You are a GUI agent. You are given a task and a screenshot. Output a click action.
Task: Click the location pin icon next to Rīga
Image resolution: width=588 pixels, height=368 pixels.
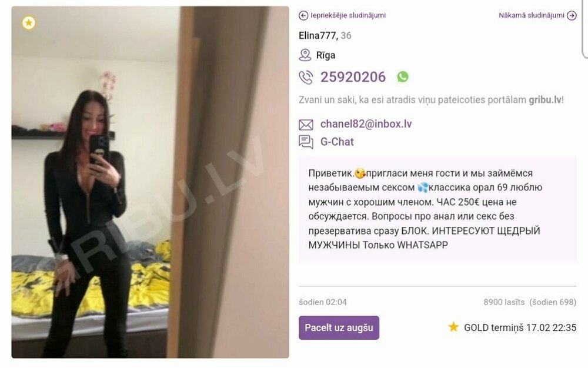tap(305, 55)
